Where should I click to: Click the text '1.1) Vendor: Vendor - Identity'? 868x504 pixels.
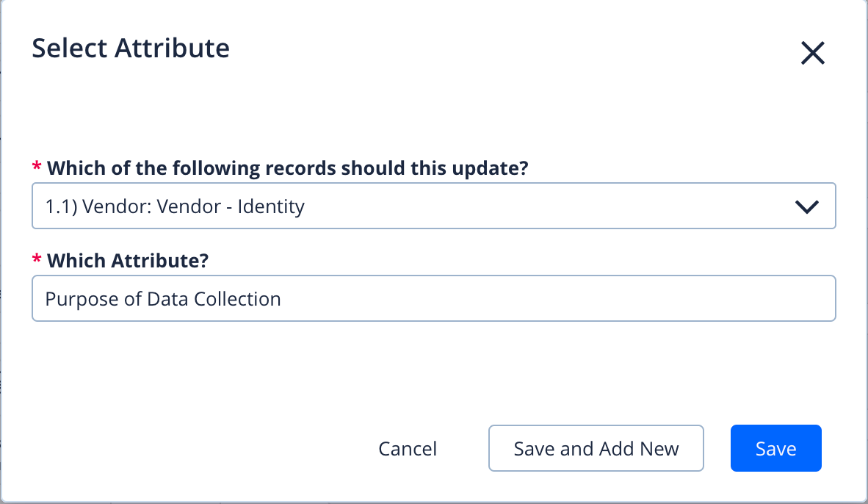click(174, 206)
